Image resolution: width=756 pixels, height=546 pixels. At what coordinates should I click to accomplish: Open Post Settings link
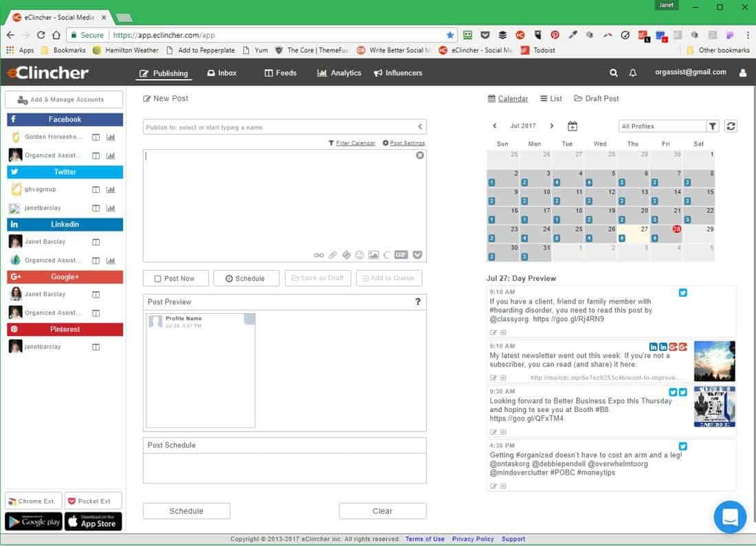(x=404, y=143)
